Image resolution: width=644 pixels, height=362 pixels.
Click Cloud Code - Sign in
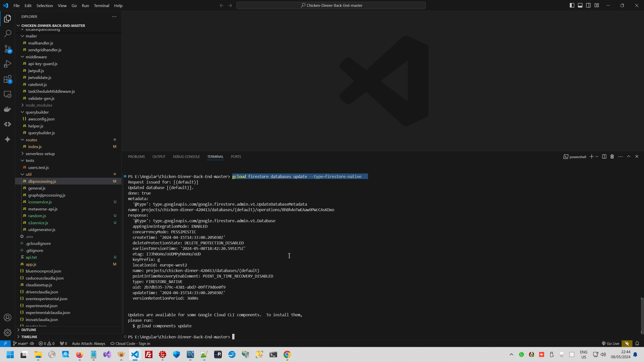pyautogui.click(x=130, y=343)
